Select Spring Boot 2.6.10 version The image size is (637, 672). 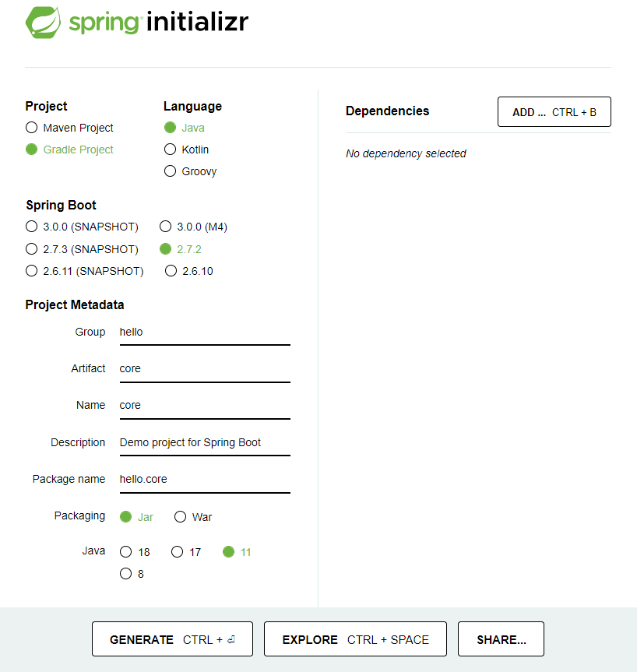coord(171,270)
